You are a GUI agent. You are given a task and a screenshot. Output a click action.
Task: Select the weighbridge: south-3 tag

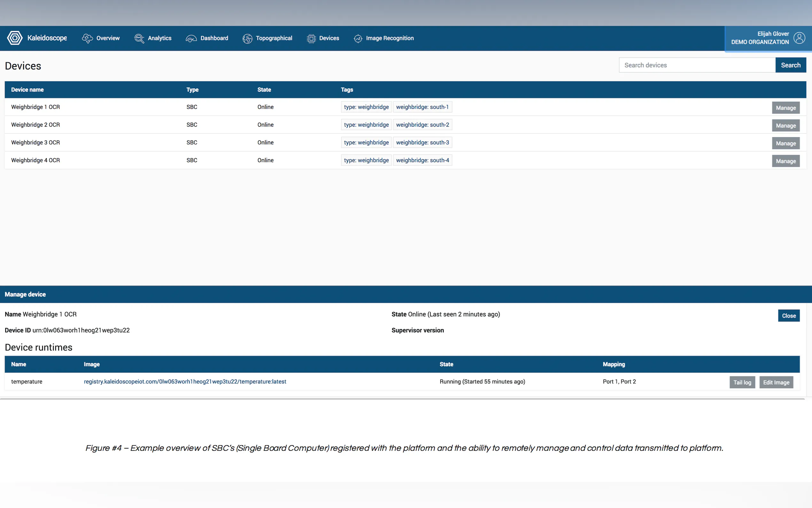click(422, 142)
